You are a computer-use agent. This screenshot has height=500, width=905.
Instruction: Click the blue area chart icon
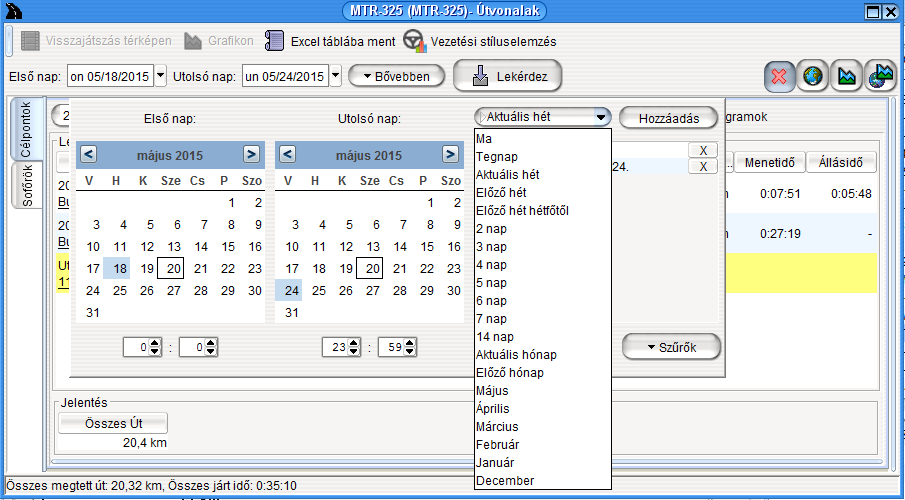[x=847, y=76]
